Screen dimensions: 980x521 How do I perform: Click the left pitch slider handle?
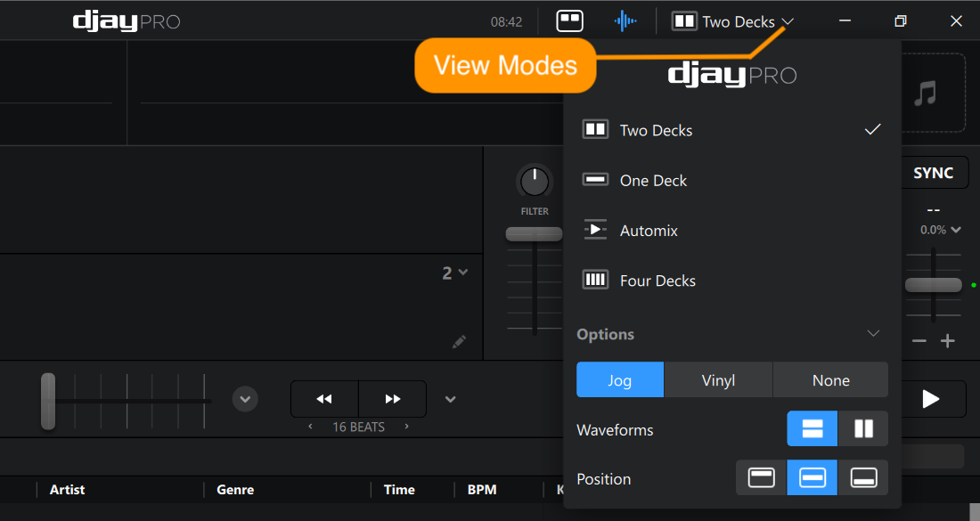click(48, 401)
